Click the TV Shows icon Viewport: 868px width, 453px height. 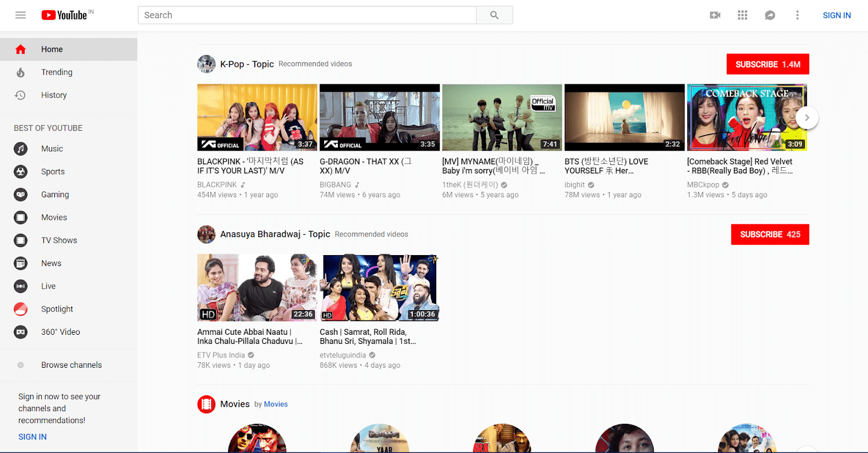(x=20, y=240)
